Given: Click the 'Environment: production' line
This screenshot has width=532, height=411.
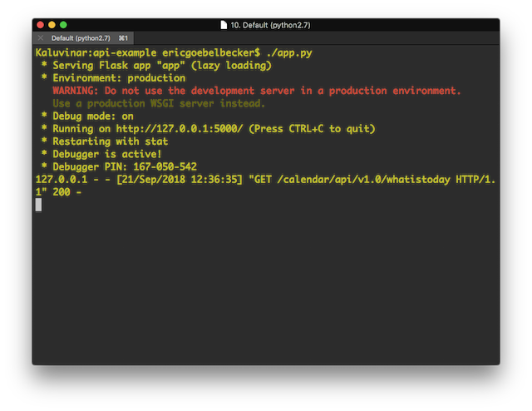Looking at the screenshot, I should point(113,78).
